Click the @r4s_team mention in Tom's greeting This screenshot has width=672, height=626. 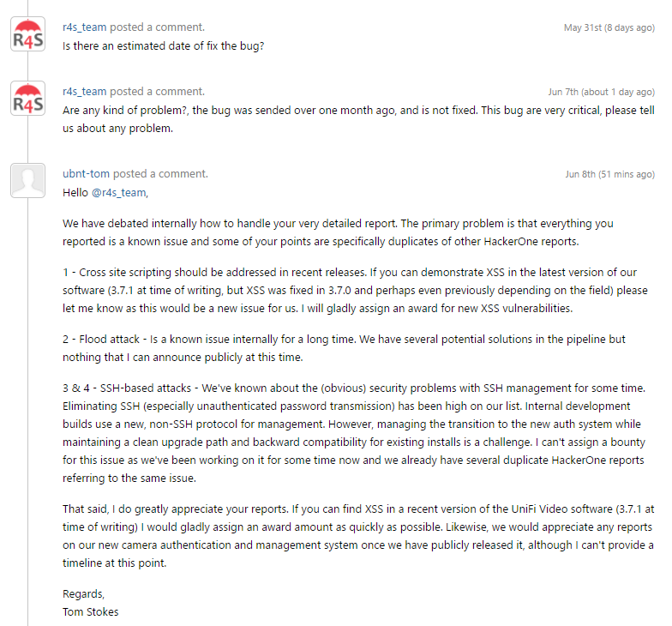click(x=118, y=192)
